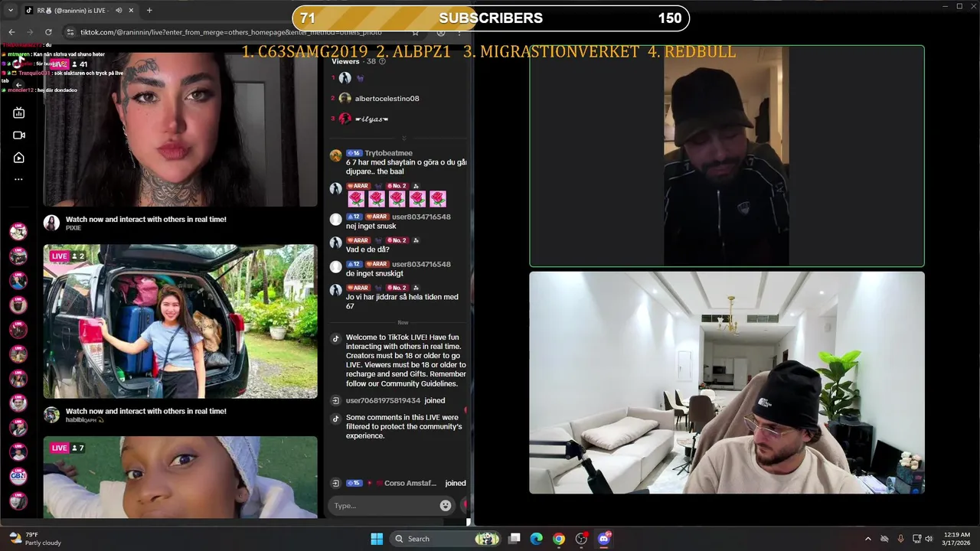Open the weather widget showing 79°F
The height and width of the screenshot is (551, 980).
point(36,539)
